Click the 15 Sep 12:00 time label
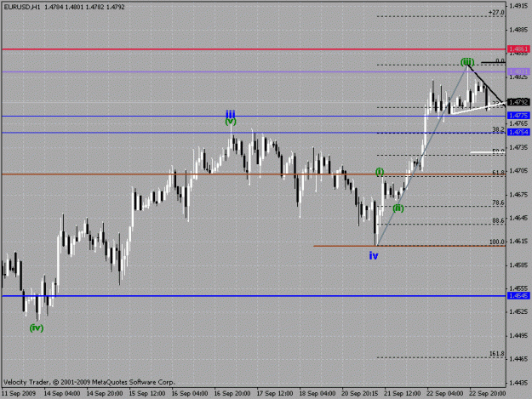 (x=147, y=393)
